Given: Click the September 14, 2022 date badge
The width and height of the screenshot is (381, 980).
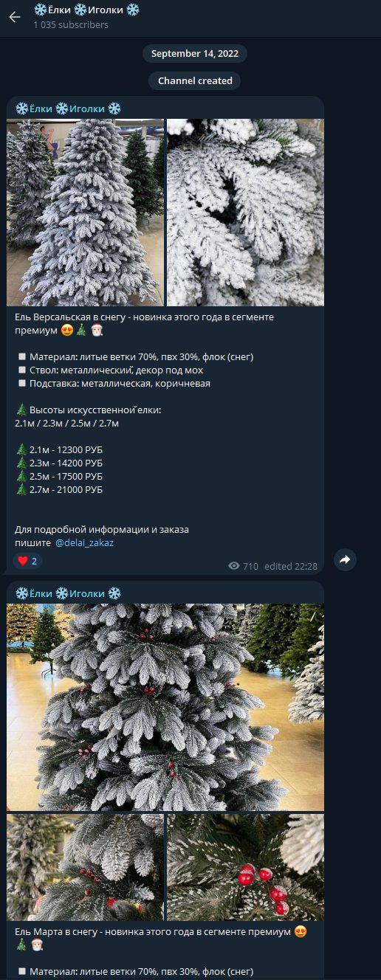Looking at the screenshot, I should [196, 54].
